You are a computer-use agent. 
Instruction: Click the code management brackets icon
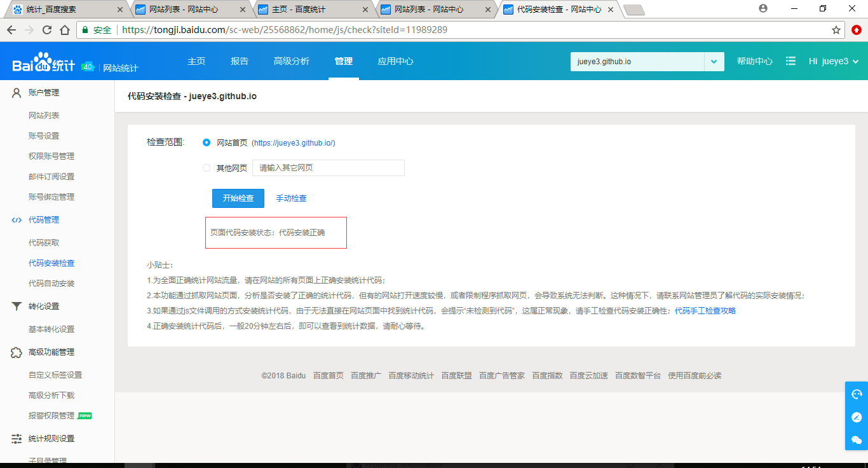coord(17,220)
